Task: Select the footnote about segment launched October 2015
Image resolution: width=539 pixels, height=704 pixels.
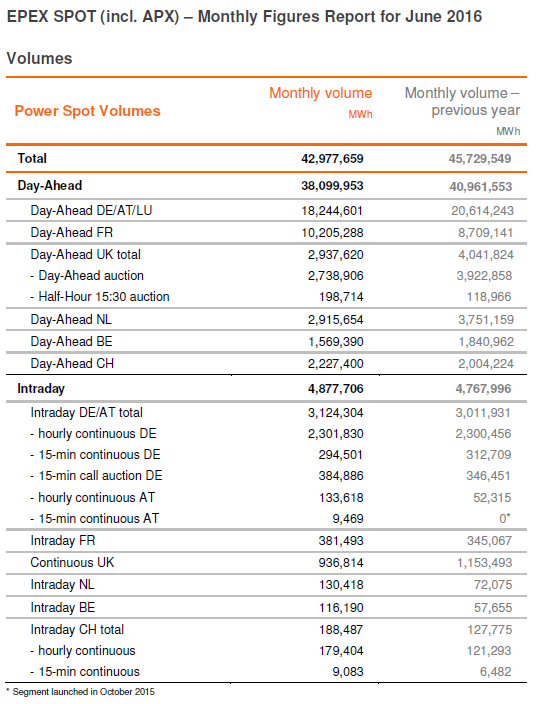Action: 80,692
